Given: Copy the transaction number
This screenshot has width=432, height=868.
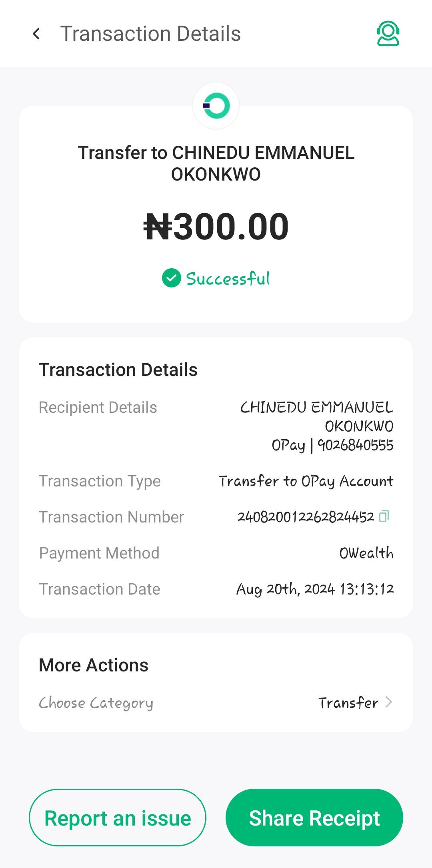Looking at the screenshot, I should pos(384,516).
